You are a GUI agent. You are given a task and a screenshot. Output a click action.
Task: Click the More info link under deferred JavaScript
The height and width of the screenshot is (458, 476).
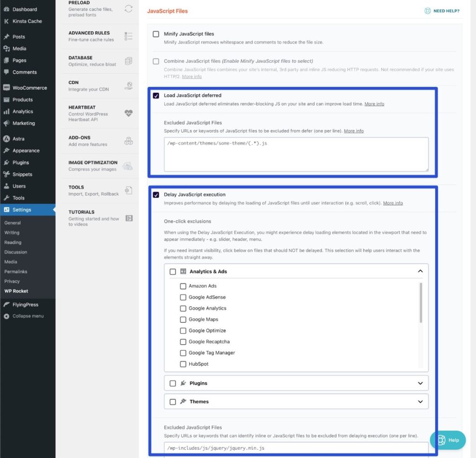point(374,104)
